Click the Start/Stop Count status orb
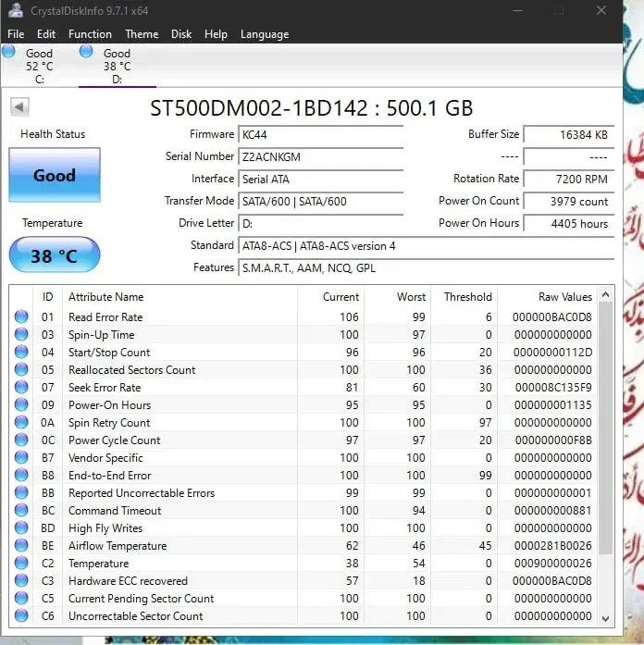 21,352
